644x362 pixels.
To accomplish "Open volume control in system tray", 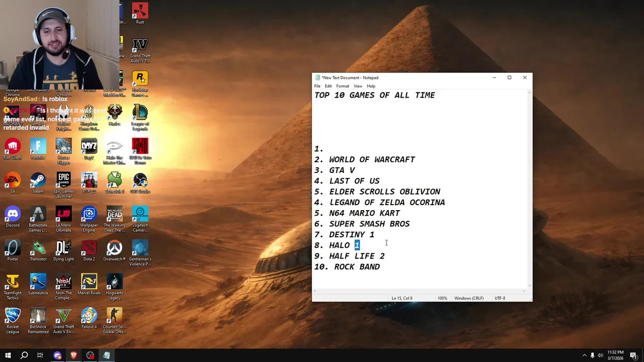I will point(600,355).
